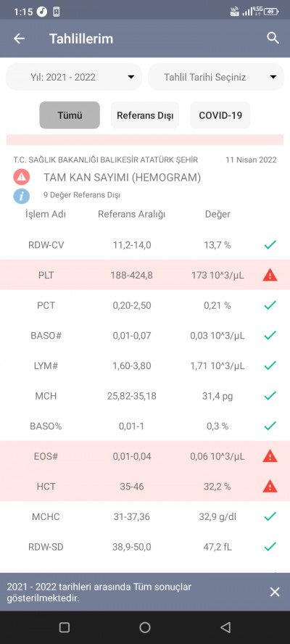Tap the 9 Değer Referans Dışı text

coord(82,196)
